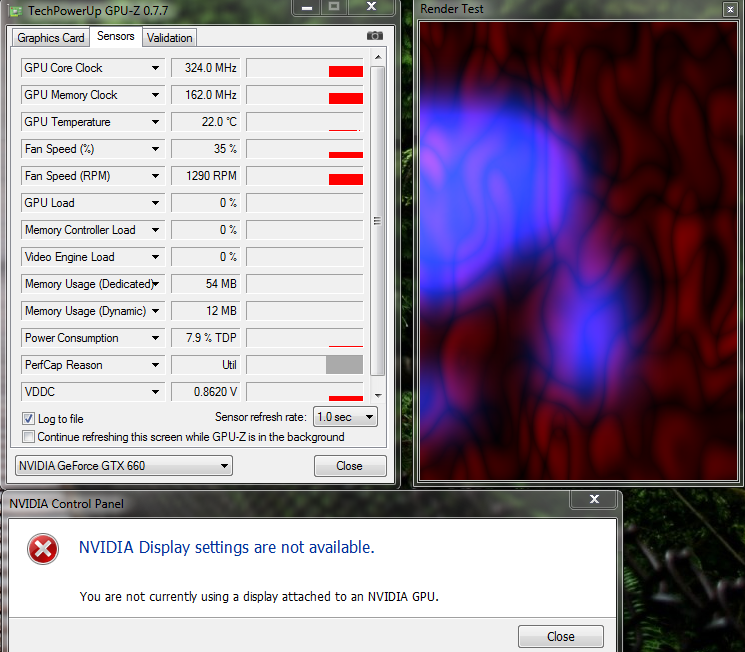Click the VDDC history graph
Viewport: 745px width, 652px height.
point(305,392)
